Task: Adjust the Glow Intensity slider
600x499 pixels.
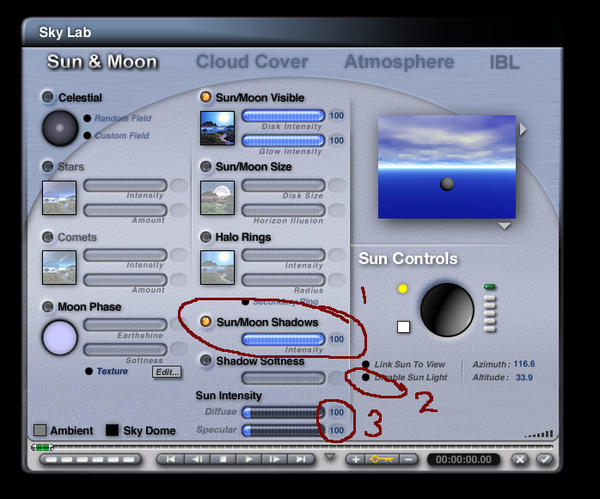Action: pos(284,140)
